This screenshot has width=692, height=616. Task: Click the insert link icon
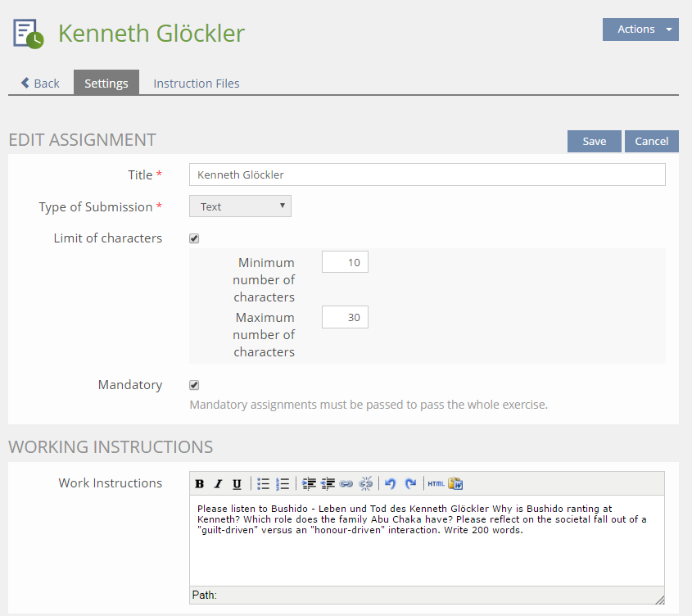(x=346, y=483)
